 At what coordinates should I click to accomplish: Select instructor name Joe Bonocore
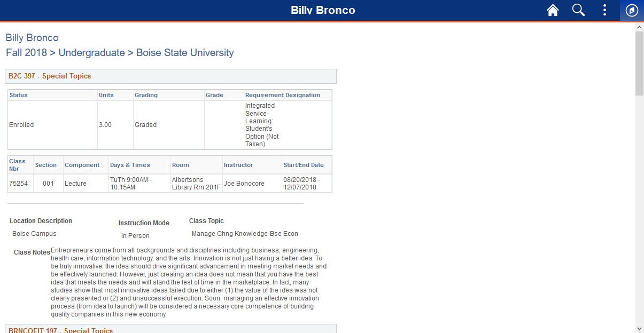pos(244,184)
